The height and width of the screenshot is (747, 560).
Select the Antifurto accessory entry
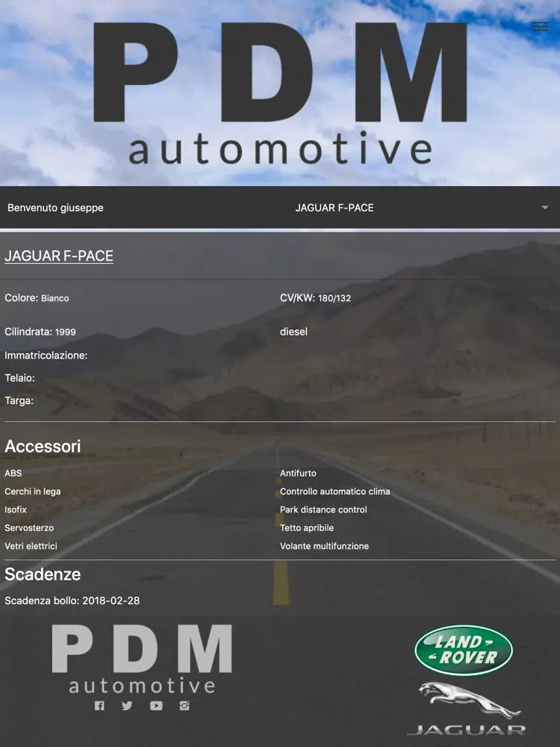(x=298, y=473)
